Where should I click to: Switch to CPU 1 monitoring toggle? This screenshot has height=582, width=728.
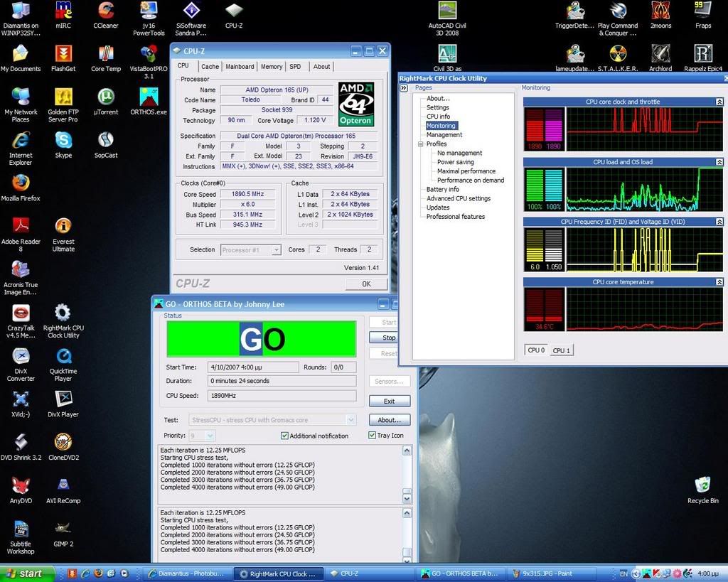pyautogui.click(x=562, y=350)
